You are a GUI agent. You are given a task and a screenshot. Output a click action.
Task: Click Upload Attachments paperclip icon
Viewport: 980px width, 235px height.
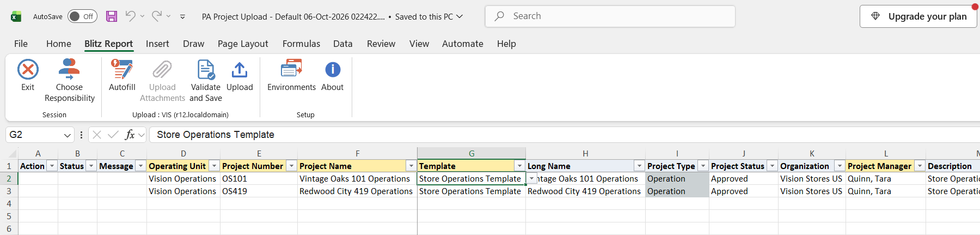[x=162, y=70]
